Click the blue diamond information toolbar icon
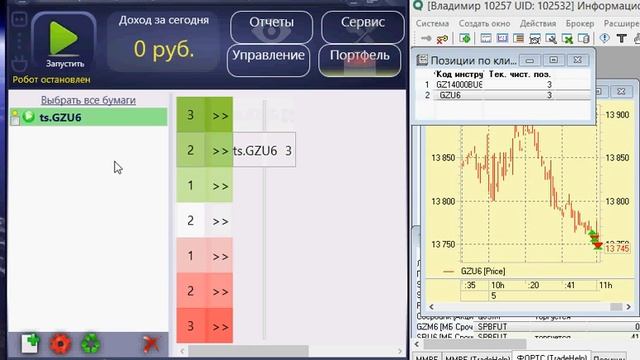Viewport: 640px width, 360px height. 604,38
